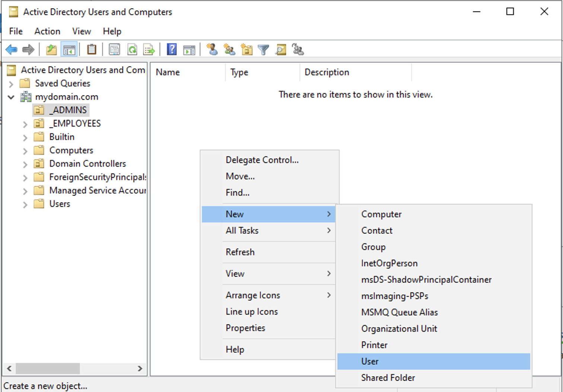Screen dimensions: 563x392
Task: Select Properties in the context menu
Action: point(269,328)
